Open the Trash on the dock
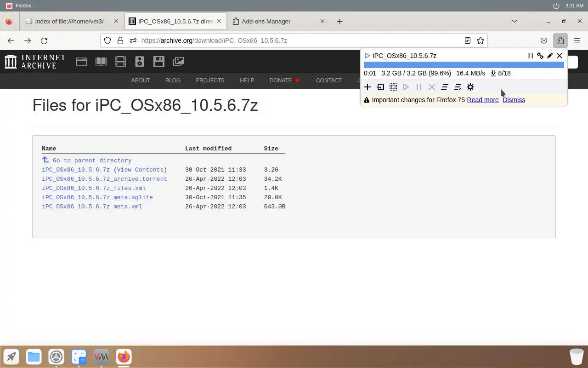The width and height of the screenshot is (588, 368). [x=577, y=356]
